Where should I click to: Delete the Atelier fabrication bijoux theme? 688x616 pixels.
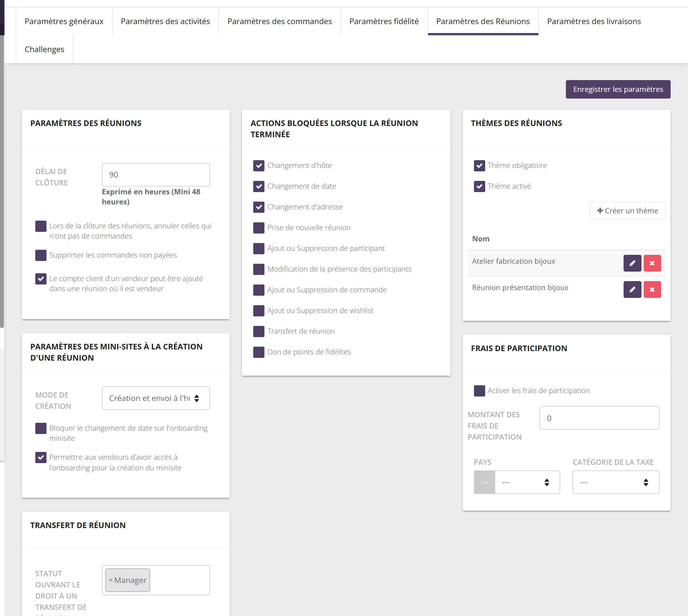click(652, 263)
